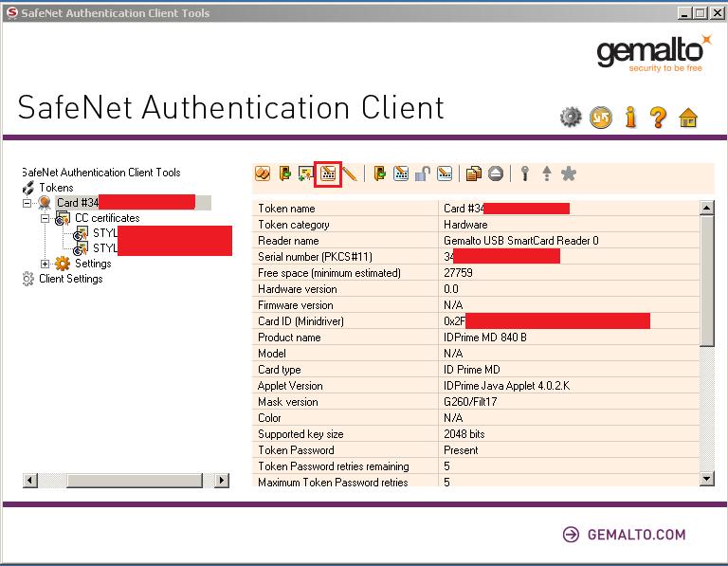Click the gemalto logo in the header
Screen dimensions: 728x566
(x=654, y=53)
